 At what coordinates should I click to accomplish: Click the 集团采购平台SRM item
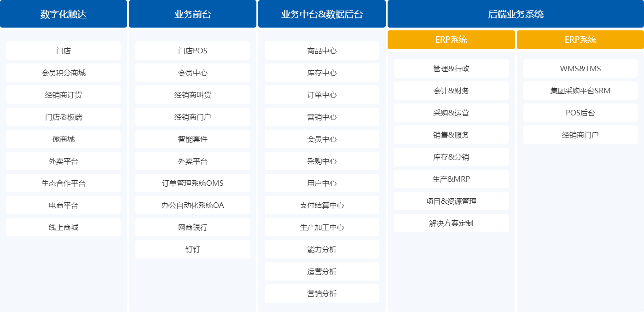tap(580, 91)
